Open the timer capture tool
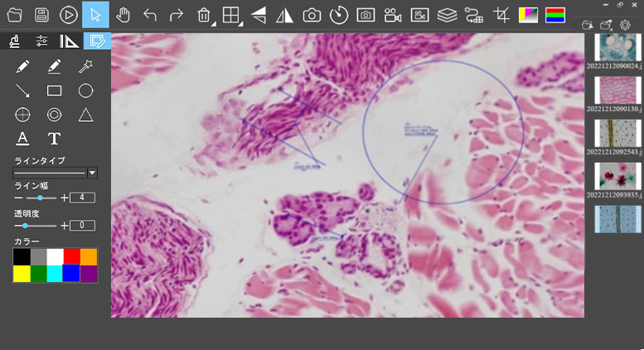The width and height of the screenshot is (644, 350). coord(339,15)
